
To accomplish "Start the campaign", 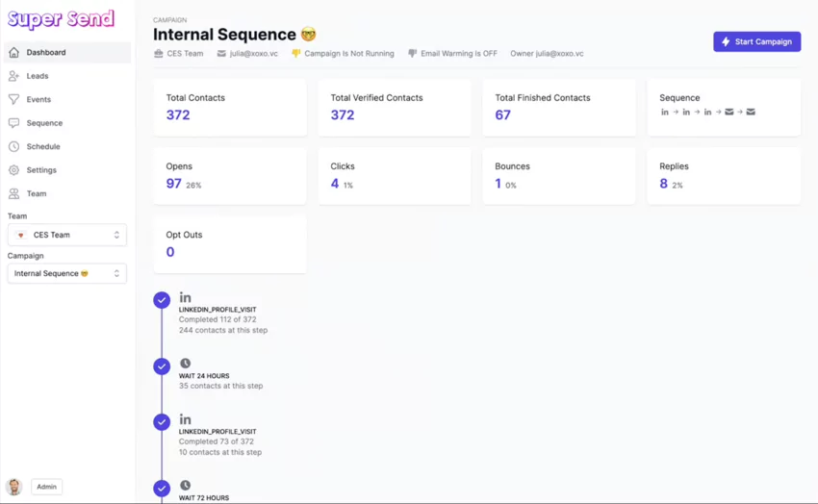I will tap(757, 41).
